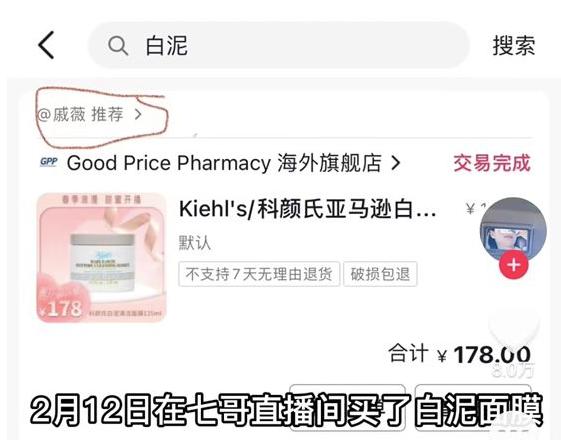This screenshot has height=447, width=561.
Task: Open the Kiehl's/科颜氏亚马逊白 product title
Action: [307, 209]
